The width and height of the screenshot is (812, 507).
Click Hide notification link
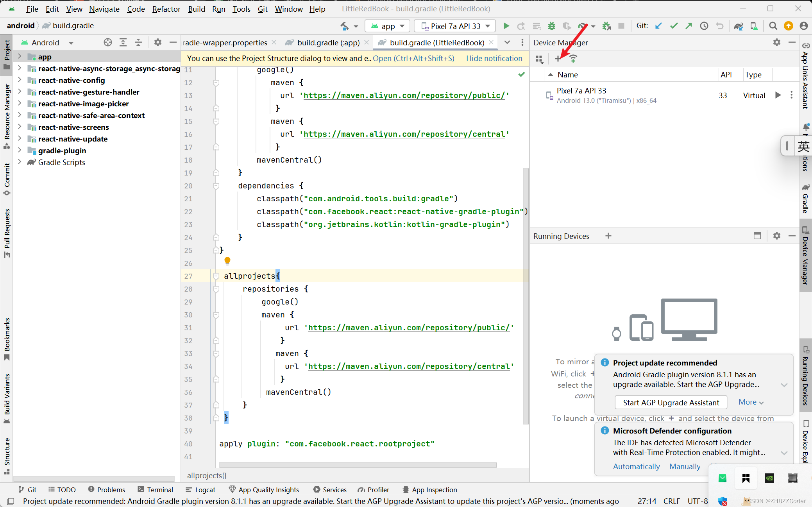coord(494,58)
